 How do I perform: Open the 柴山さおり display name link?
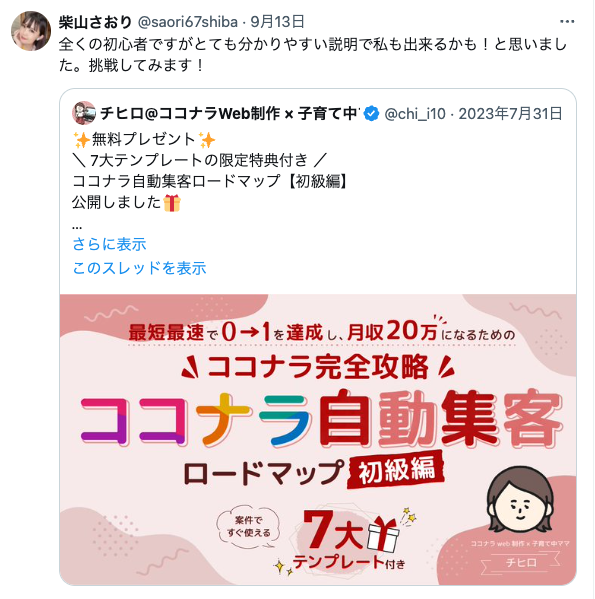(95, 22)
